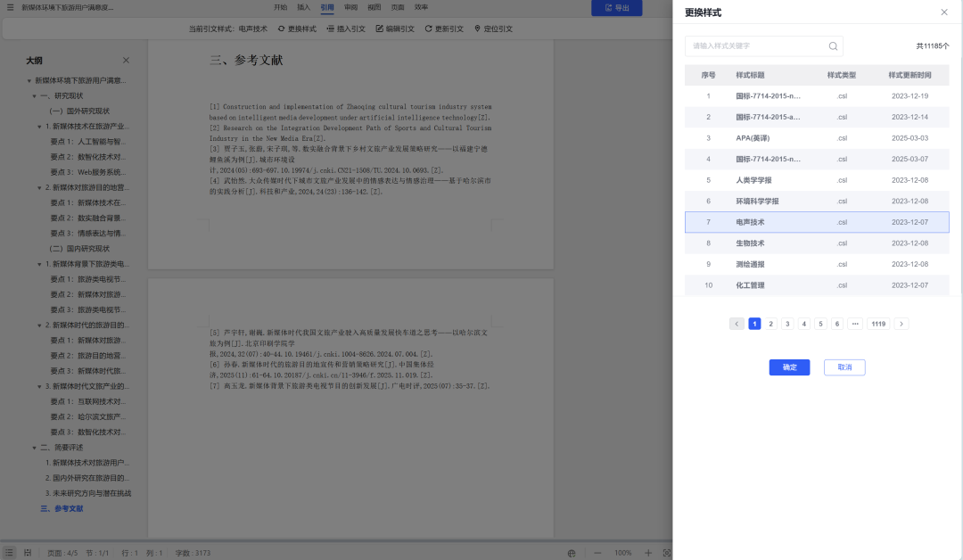Click the zoom in plus icon
This screenshot has height=560, width=963.
point(650,553)
